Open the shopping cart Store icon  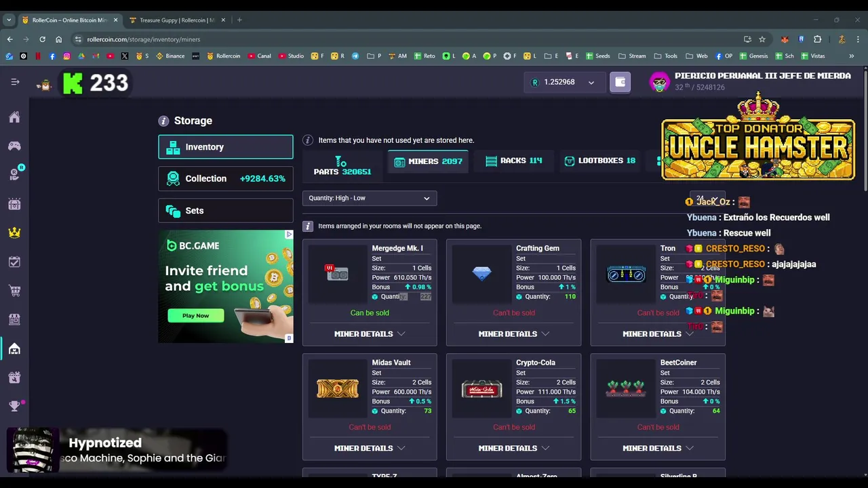coord(14,291)
